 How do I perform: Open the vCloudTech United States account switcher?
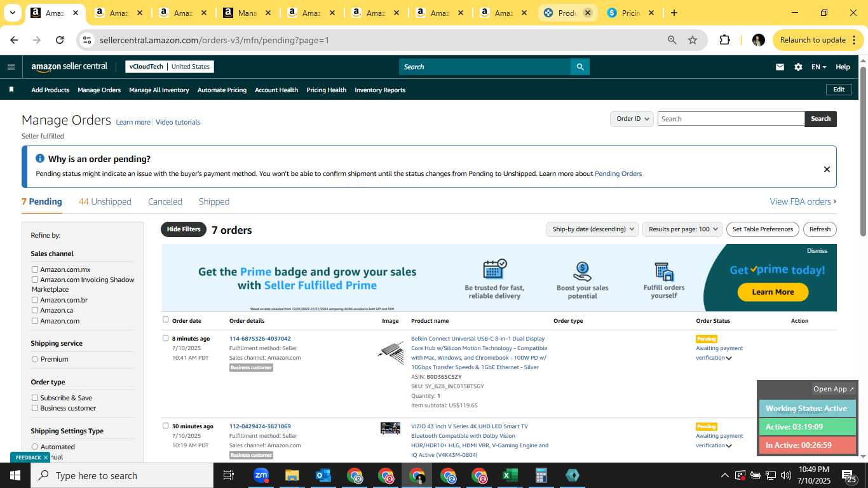pyautogui.click(x=170, y=67)
